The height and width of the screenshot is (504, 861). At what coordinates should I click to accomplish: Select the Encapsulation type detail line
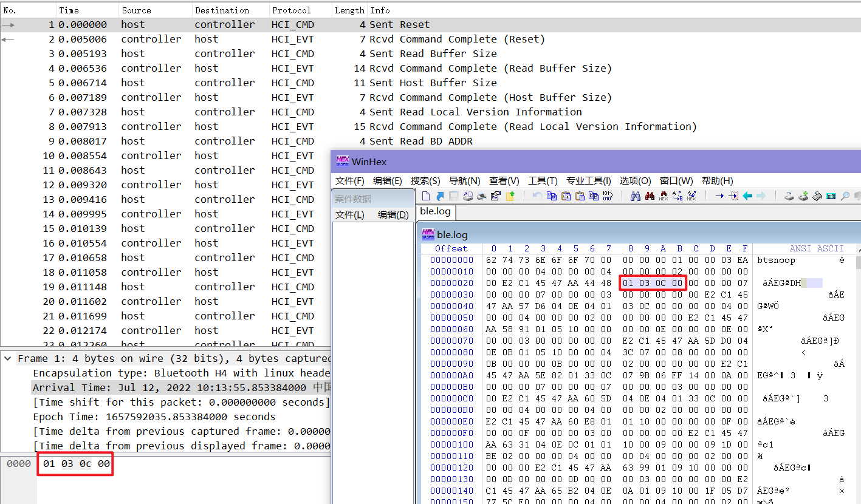(182, 373)
